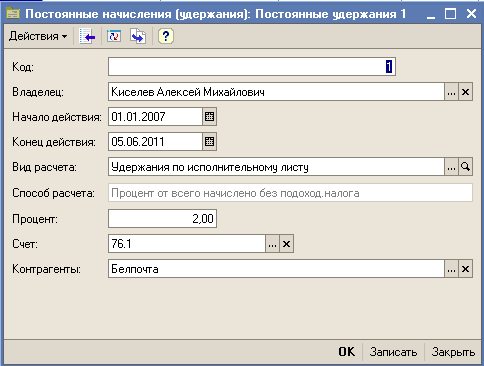Open the Действия dropdown menu
The image size is (484, 366).
point(38,36)
